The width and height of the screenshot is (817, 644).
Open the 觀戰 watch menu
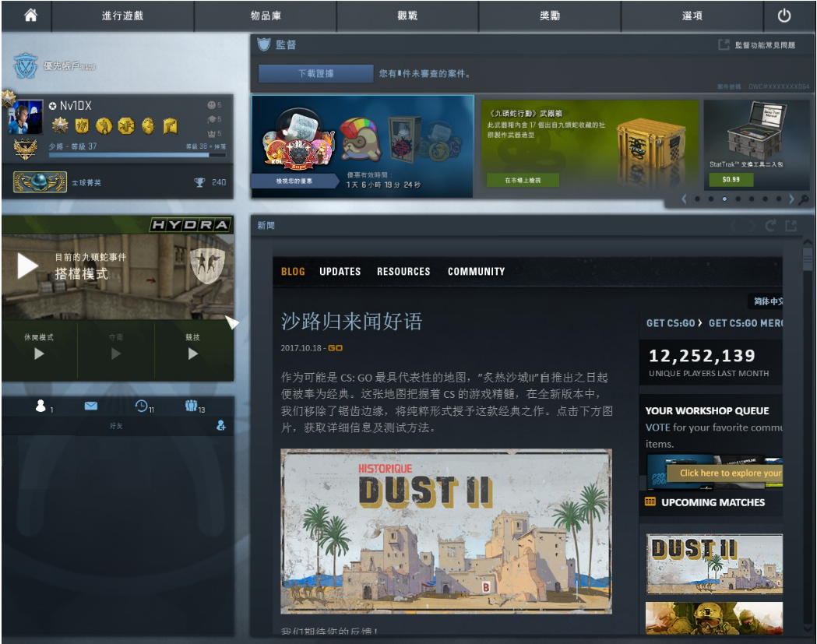pos(407,16)
